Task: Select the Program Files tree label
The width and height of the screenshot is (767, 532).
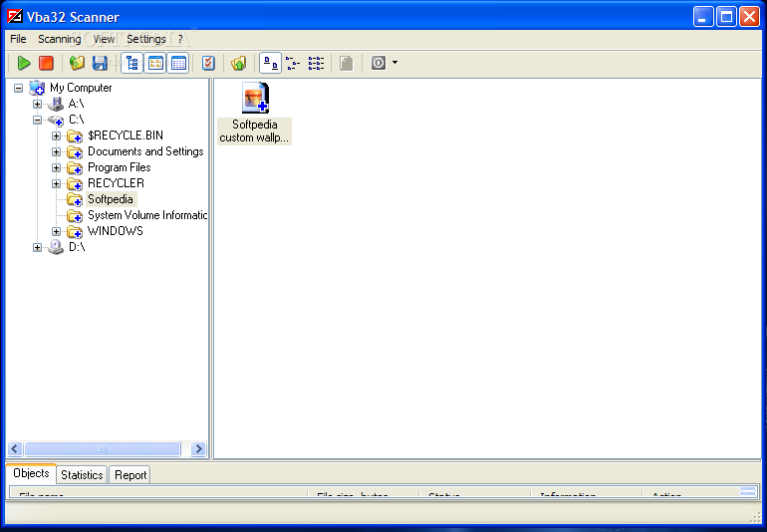Action: pos(120,167)
